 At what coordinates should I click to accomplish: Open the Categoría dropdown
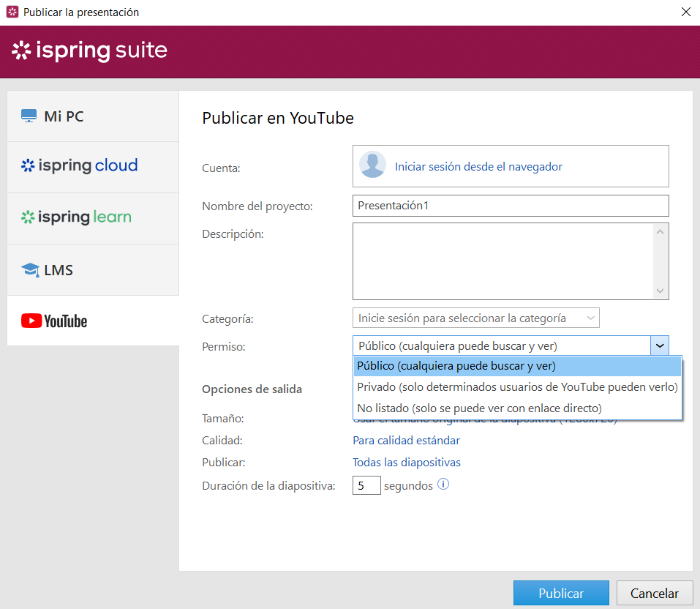pyautogui.click(x=476, y=318)
